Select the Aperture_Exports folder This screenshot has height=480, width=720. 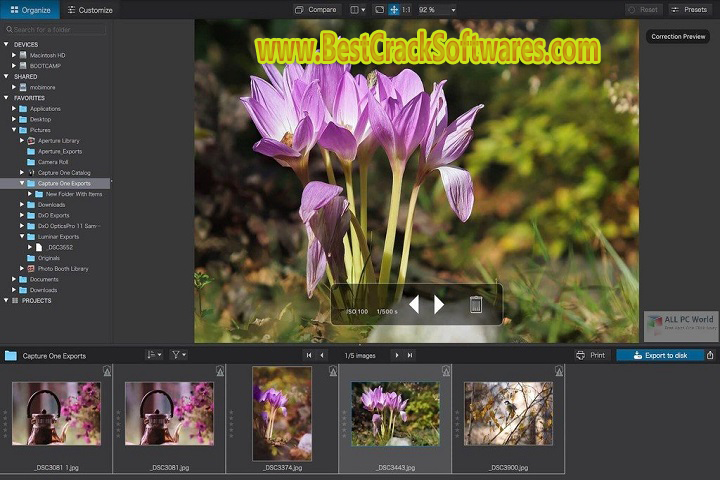(60, 151)
